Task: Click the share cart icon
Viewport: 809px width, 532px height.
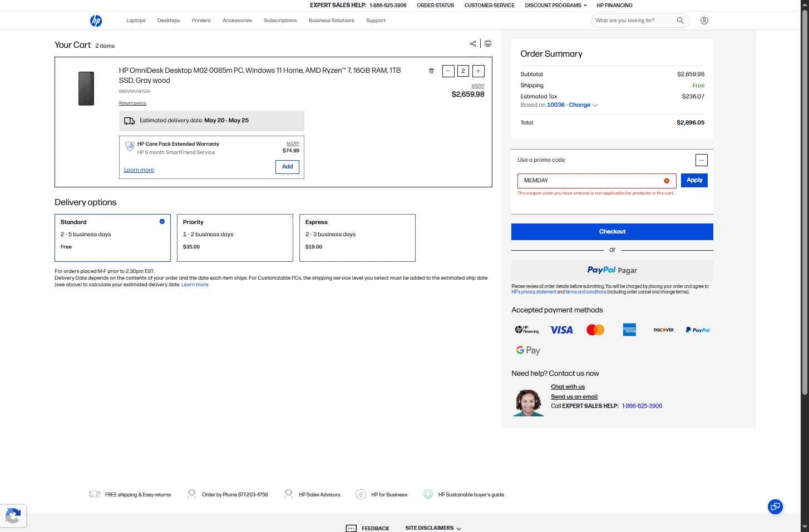Action: [473, 43]
